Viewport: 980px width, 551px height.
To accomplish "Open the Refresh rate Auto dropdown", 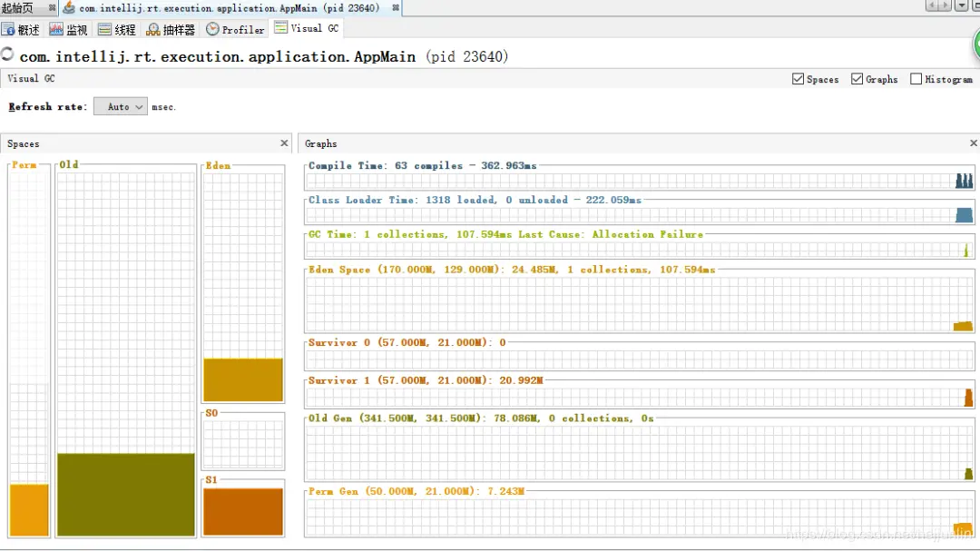I will pos(121,106).
